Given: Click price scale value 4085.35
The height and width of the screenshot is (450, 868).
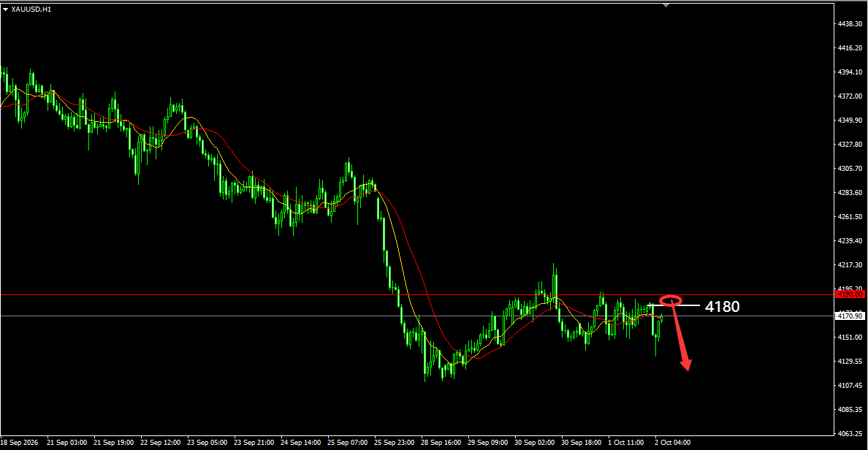Looking at the screenshot, I should (850, 410).
